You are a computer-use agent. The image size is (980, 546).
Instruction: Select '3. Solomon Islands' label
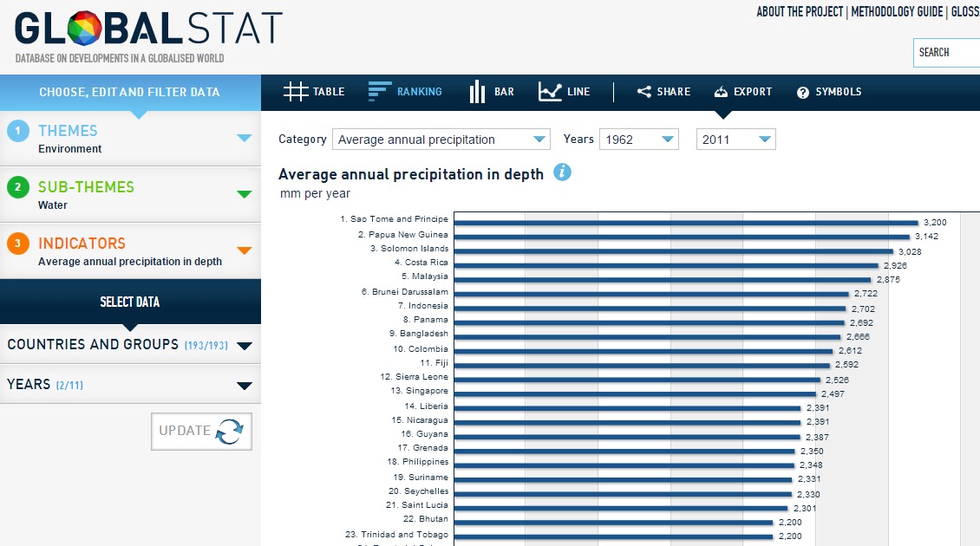[x=408, y=249]
